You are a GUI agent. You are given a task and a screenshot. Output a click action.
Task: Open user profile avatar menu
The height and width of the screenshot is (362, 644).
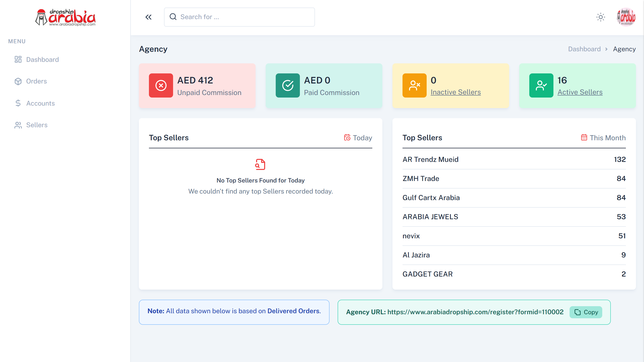tap(626, 17)
